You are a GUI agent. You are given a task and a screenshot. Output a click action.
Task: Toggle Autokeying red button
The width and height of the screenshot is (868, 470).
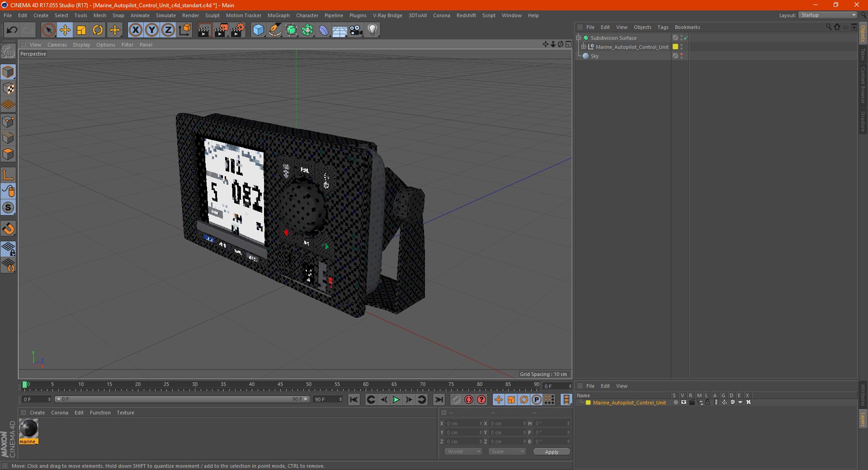[x=469, y=399]
